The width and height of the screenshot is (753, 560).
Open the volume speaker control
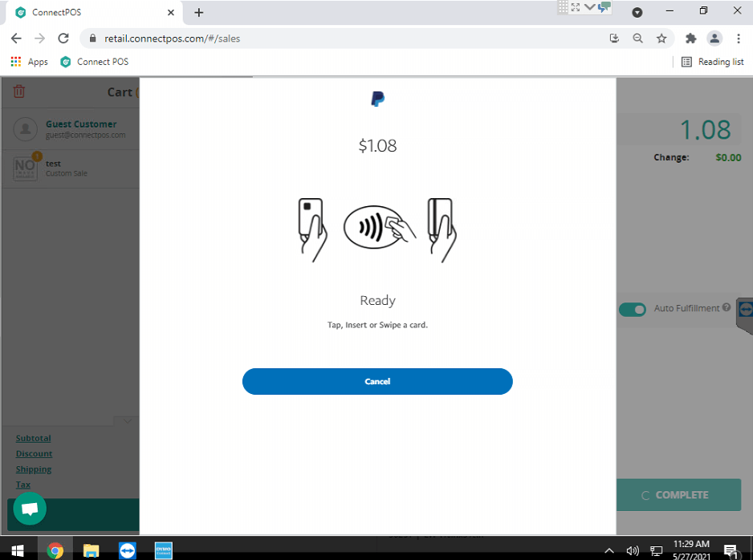click(x=633, y=551)
